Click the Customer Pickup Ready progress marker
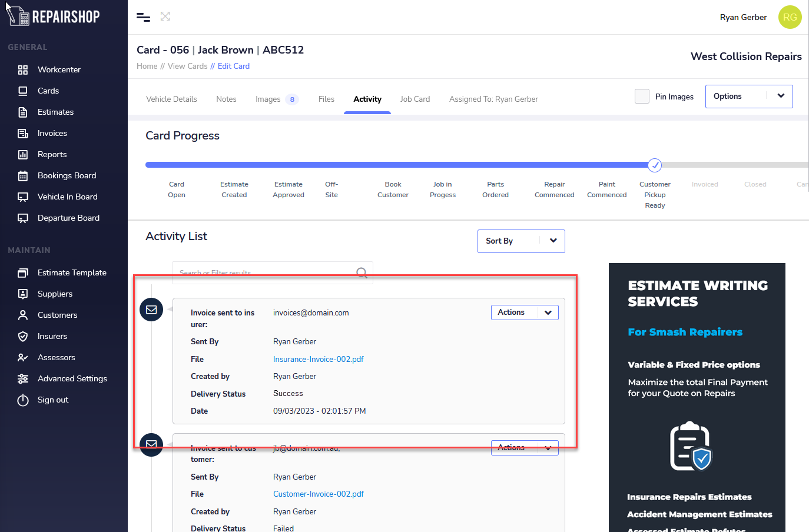 tap(654, 165)
